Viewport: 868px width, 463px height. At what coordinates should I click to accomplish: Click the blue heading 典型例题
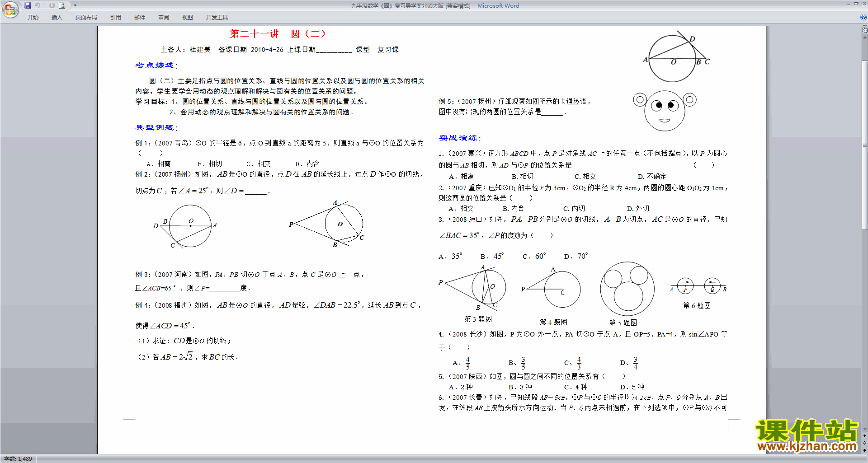(x=156, y=127)
